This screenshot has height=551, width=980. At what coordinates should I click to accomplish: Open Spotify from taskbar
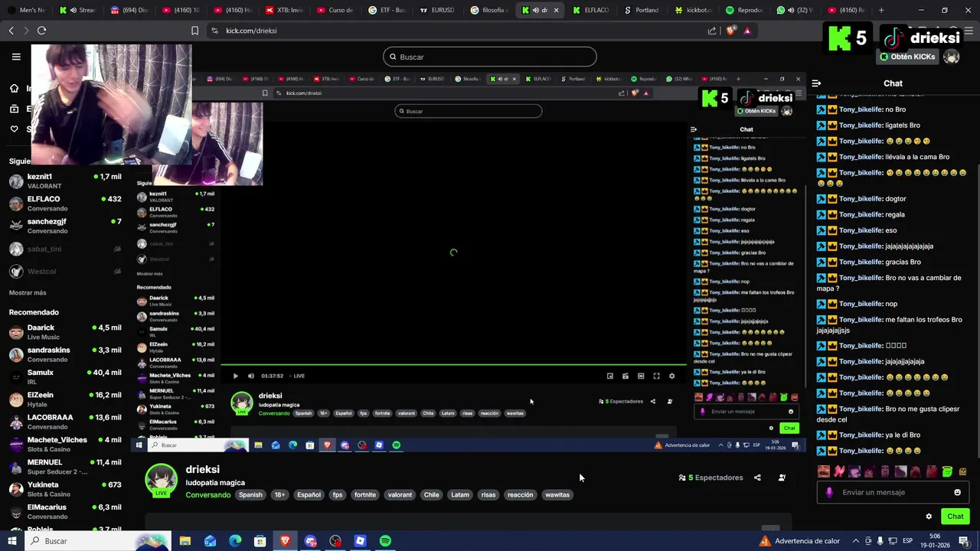[x=385, y=541]
